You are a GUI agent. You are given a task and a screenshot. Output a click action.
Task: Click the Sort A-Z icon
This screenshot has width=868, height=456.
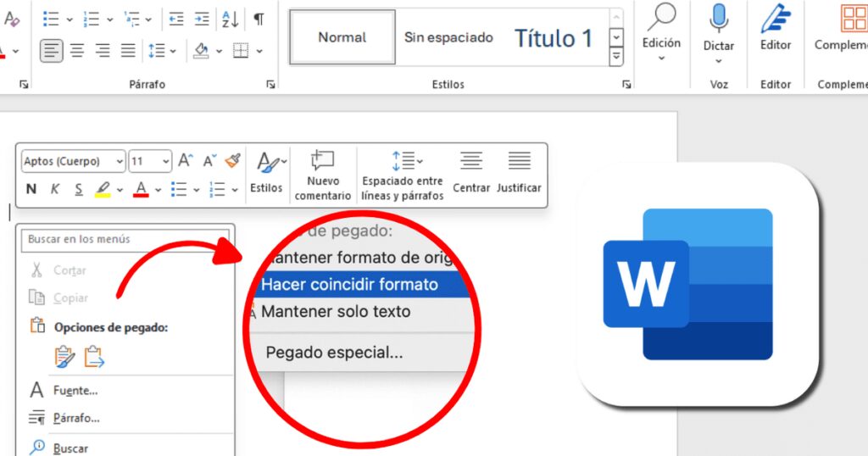point(230,19)
